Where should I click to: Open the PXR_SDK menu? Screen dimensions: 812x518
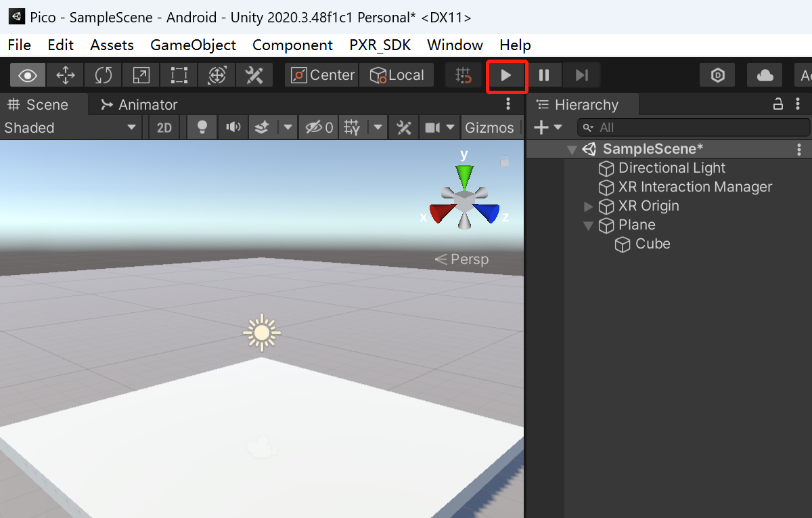pos(380,45)
